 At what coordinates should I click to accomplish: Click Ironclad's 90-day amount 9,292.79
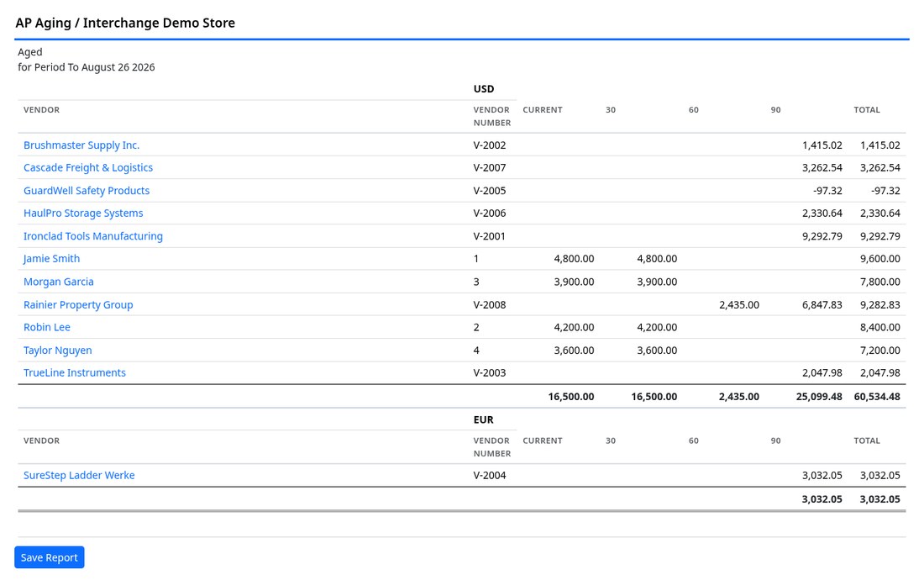pos(822,235)
